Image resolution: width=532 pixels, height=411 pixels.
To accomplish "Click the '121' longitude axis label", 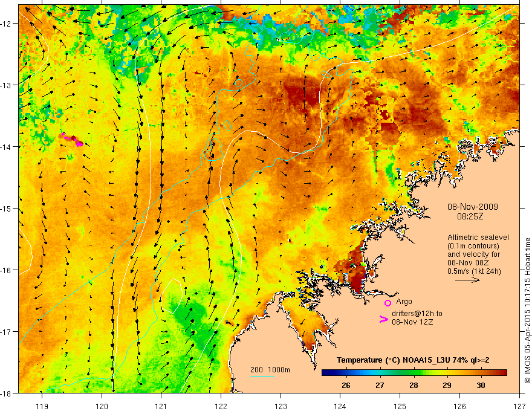I will [161, 406].
